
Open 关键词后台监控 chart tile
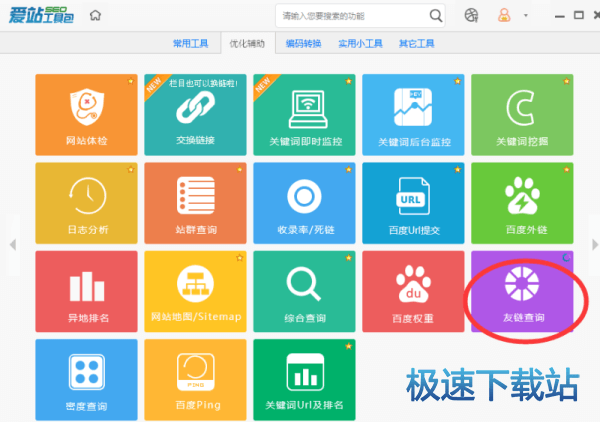tap(413, 115)
